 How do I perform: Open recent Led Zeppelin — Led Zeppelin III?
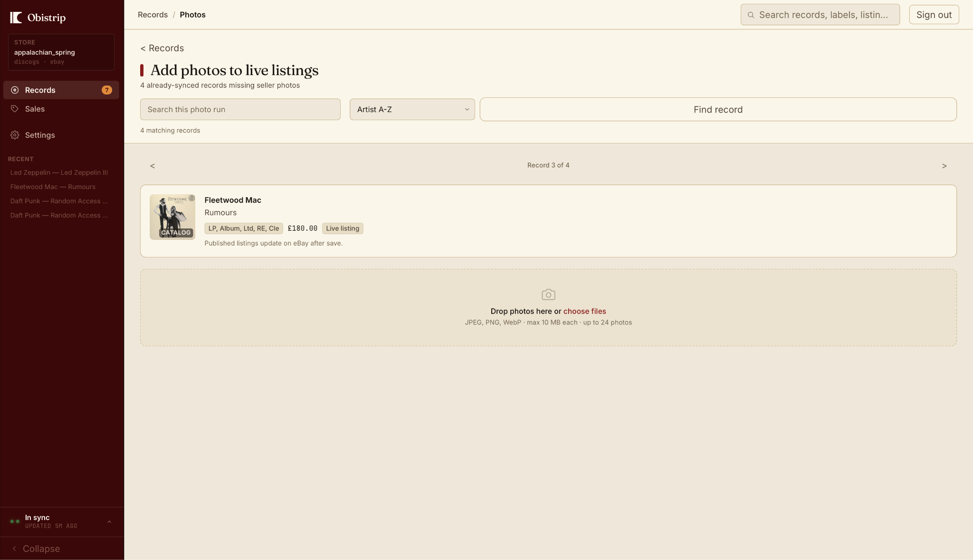coord(59,172)
